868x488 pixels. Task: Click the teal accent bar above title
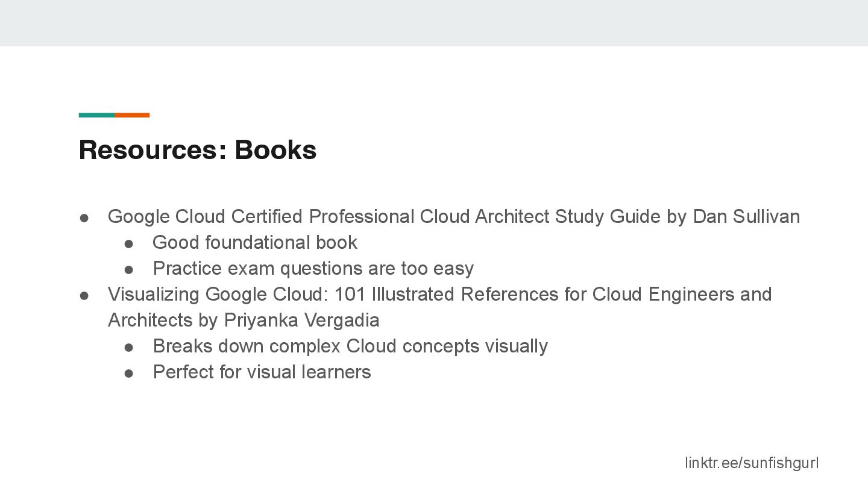tap(96, 115)
